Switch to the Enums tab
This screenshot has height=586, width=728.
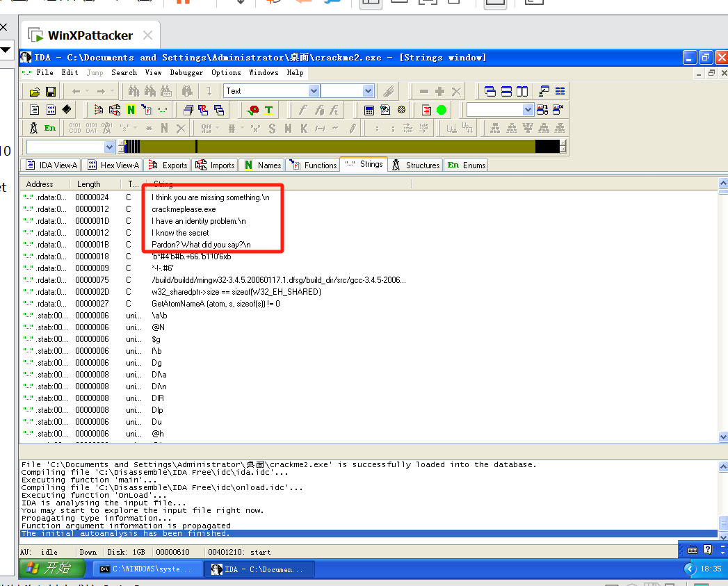click(466, 165)
